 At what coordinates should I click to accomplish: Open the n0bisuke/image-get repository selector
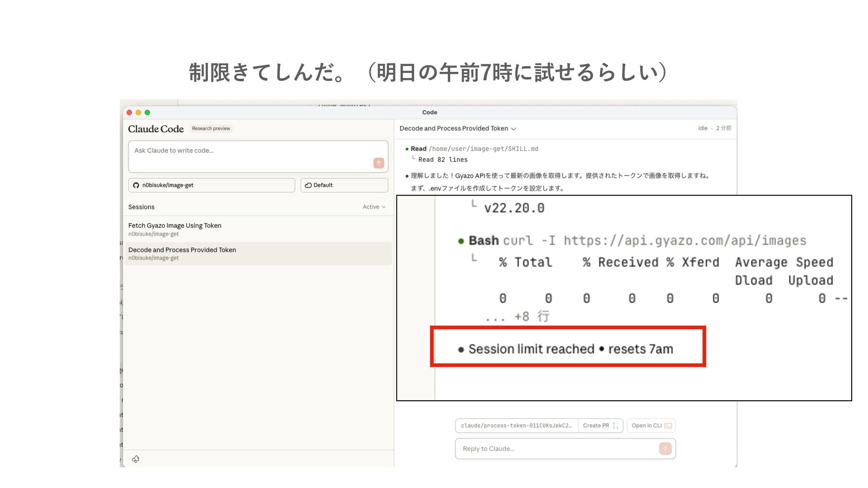coord(212,185)
